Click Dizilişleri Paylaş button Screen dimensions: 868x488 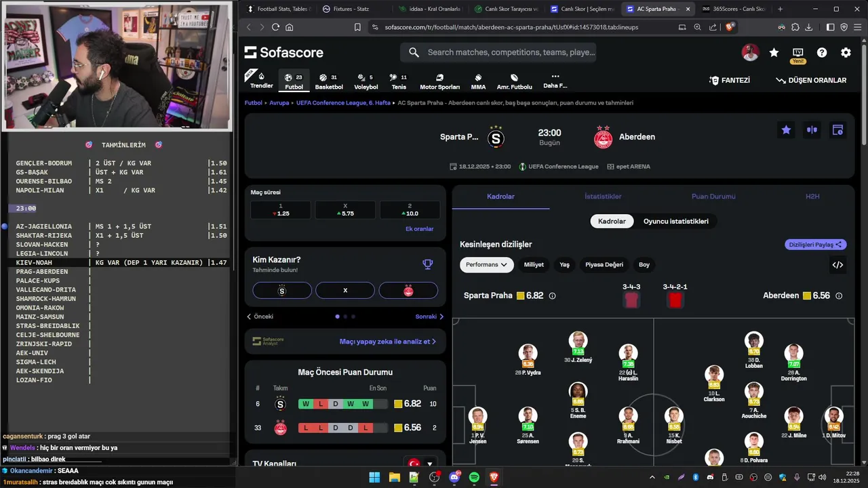pyautogui.click(x=816, y=245)
